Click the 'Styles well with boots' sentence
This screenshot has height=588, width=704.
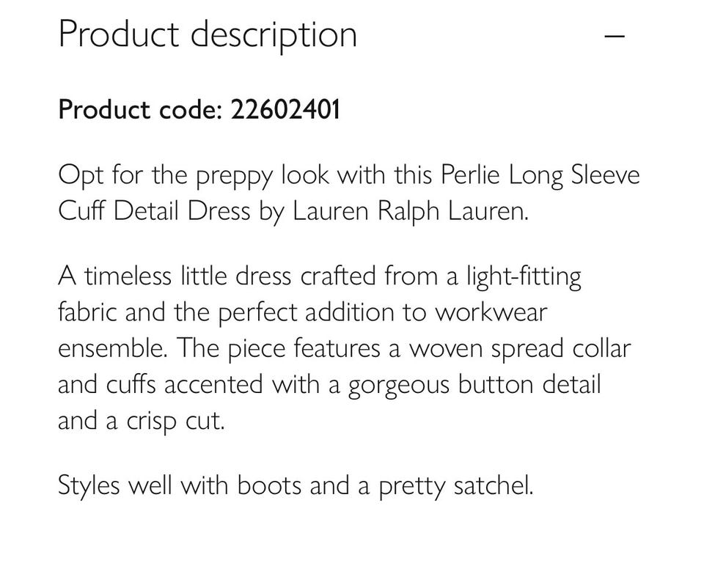click(x=180, y=485)
